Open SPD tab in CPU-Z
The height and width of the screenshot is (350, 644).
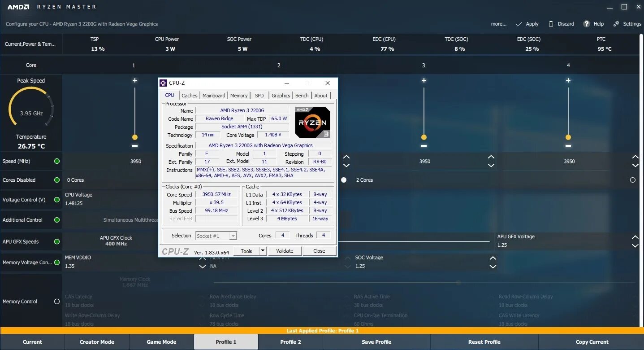click(x=259, y=96)
